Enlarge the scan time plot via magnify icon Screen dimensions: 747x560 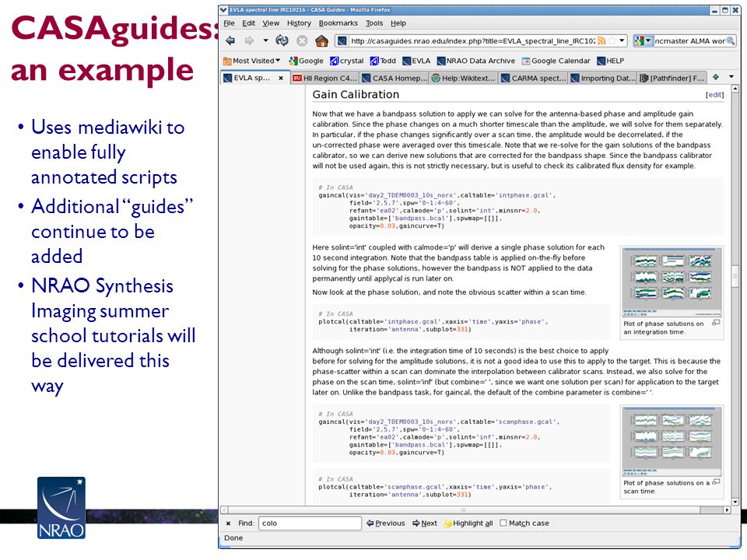tap(716, 482)
